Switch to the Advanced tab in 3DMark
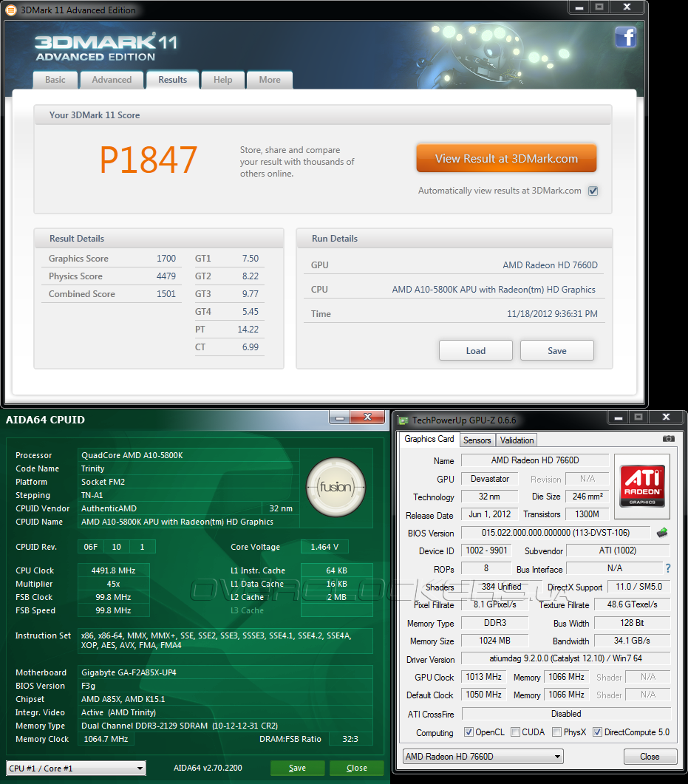688x784 pixels. tap(112, 80)
